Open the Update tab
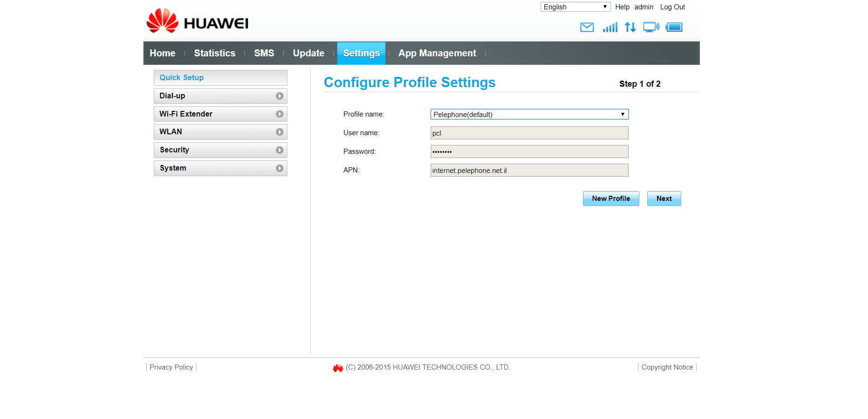 pos(308,53)
